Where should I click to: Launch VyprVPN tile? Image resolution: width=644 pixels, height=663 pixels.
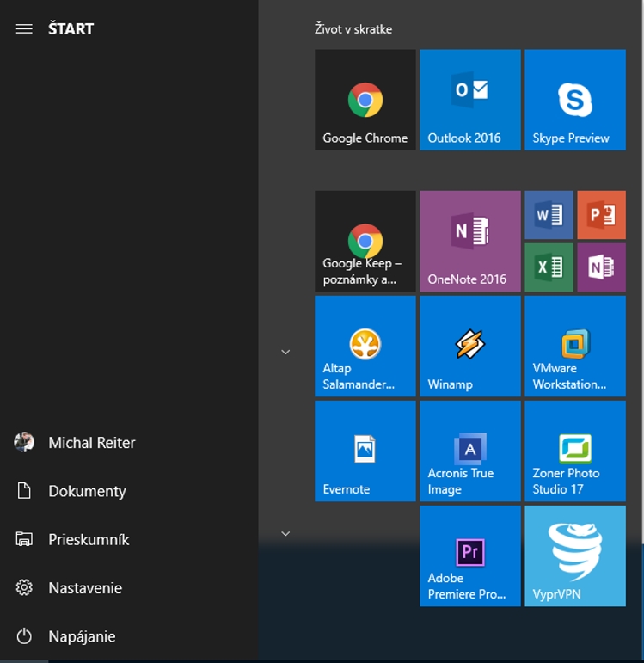pyautogui.click(x=574, y=556)
